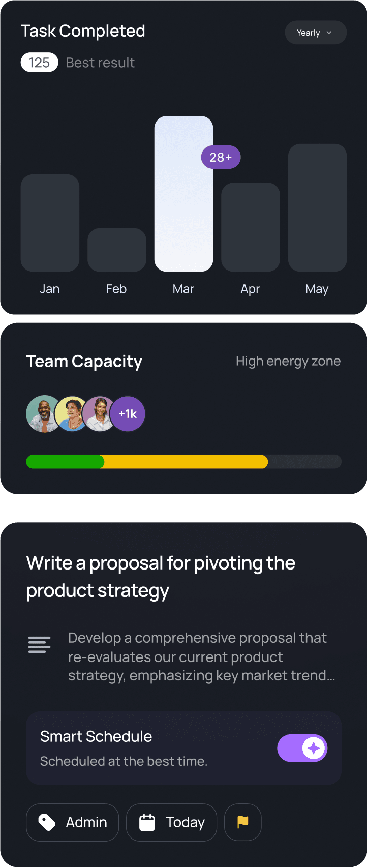The image size is (368, 868).
Task: Click the tag icon on the Admin chip
Action: pos(46,822)
